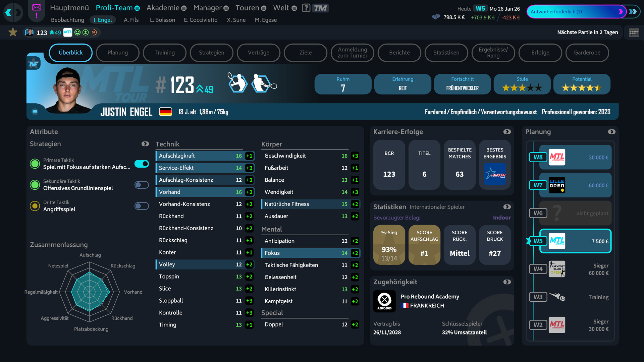The height and width of the screenshot is (362, 644).
Task: Select current W5 MTL tournament card
Action: [575, 241]
